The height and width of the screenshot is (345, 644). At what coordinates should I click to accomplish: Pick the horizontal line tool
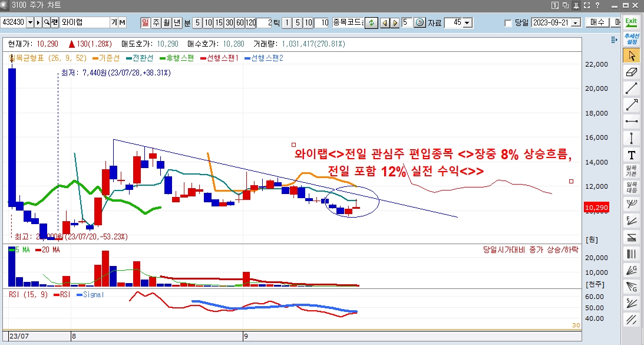[x=631, y=121]
